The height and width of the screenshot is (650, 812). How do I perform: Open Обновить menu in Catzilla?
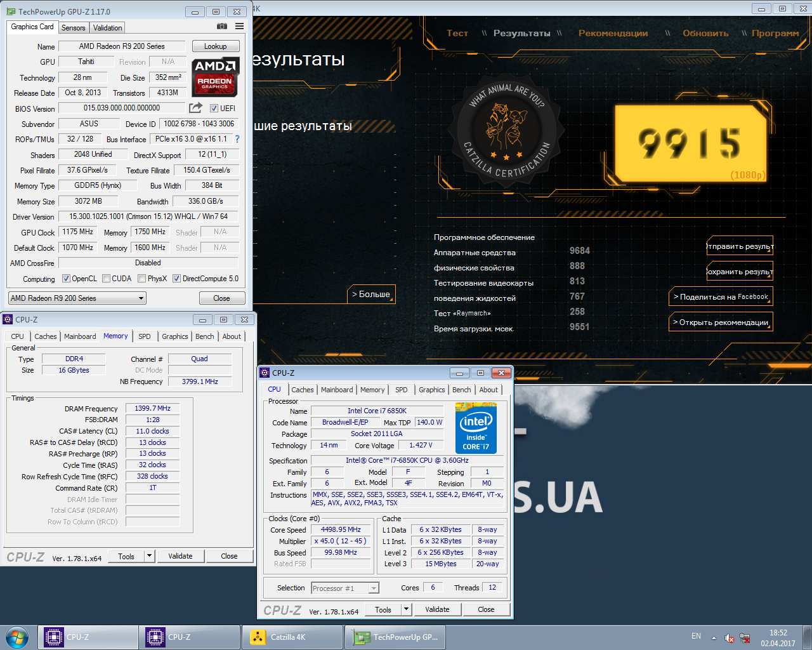pos(705,33)
